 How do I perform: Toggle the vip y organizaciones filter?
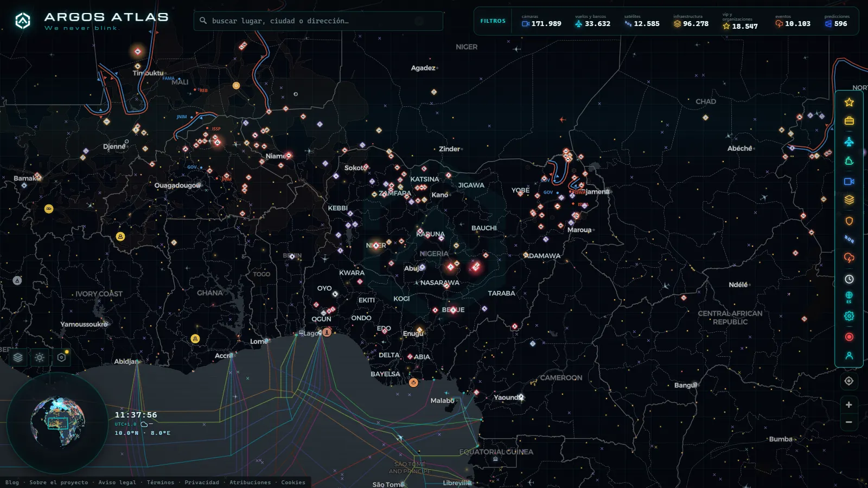pyautogui.click(x=741, y=21)
